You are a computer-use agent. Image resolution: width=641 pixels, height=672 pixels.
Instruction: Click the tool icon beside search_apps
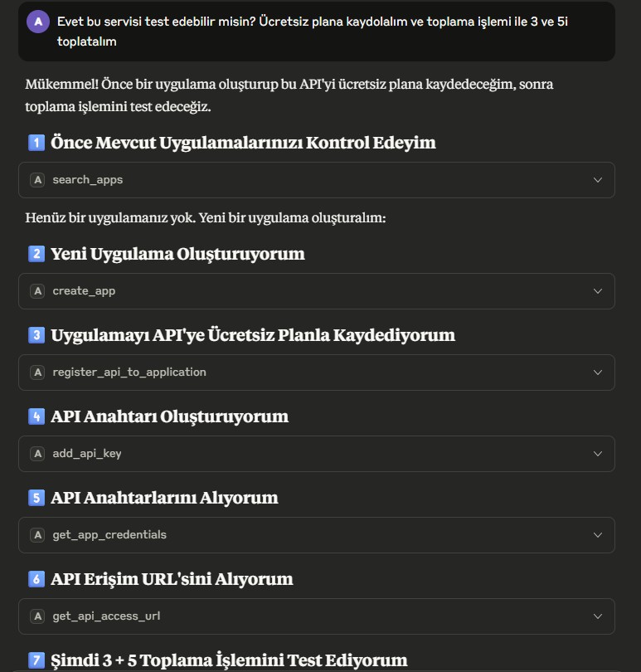[x=37, y=180]
